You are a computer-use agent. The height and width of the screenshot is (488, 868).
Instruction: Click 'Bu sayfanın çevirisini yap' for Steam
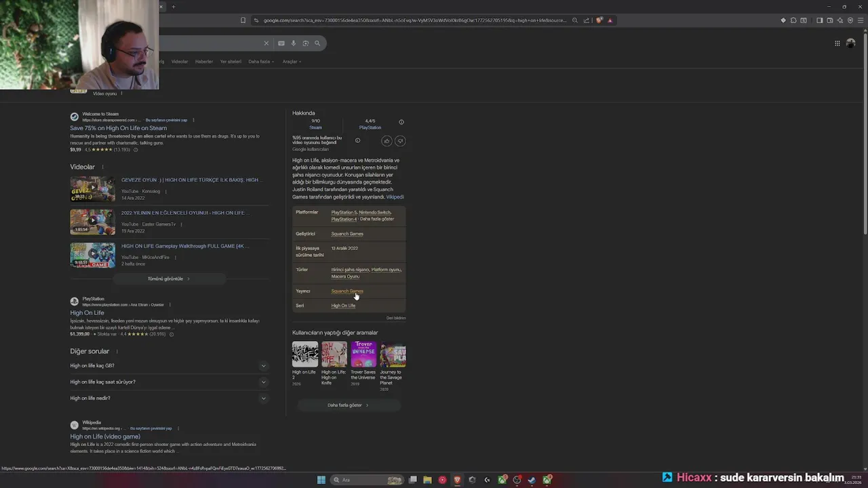click(166, 120)
